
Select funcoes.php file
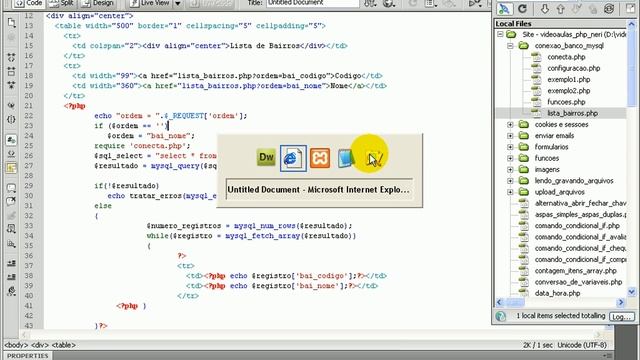coord(566,102)
